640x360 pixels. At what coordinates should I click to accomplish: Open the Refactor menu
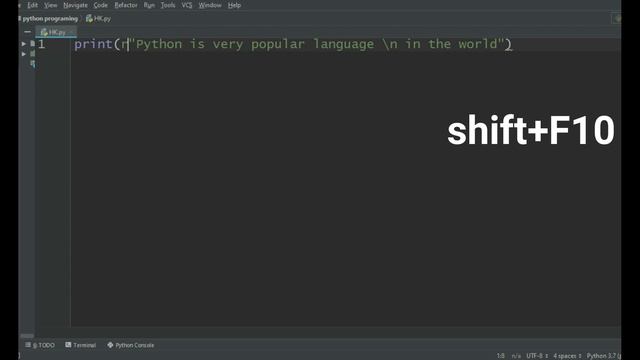126,5
